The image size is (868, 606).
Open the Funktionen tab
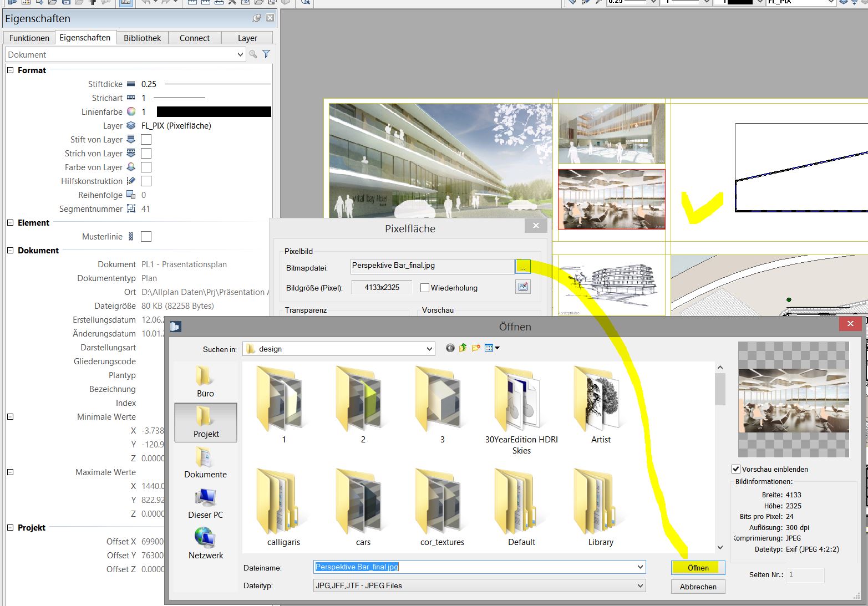(x=29, y=38)
